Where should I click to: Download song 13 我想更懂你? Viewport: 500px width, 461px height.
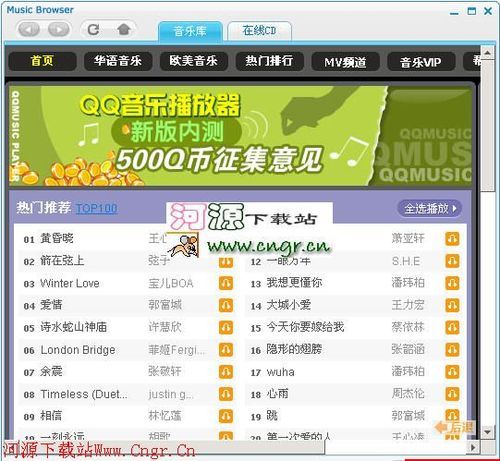[x=452, y=283]
